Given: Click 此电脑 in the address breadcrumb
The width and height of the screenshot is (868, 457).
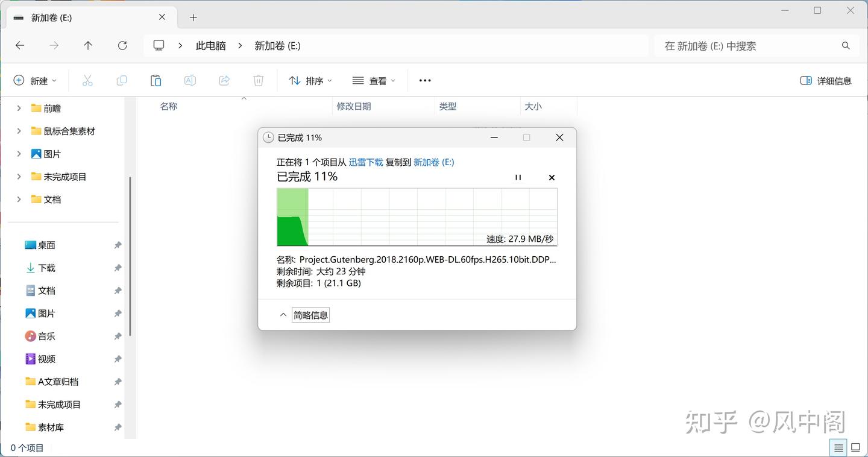Looking at the screenshot, I should pyautogui.click(x=211, y=46).
